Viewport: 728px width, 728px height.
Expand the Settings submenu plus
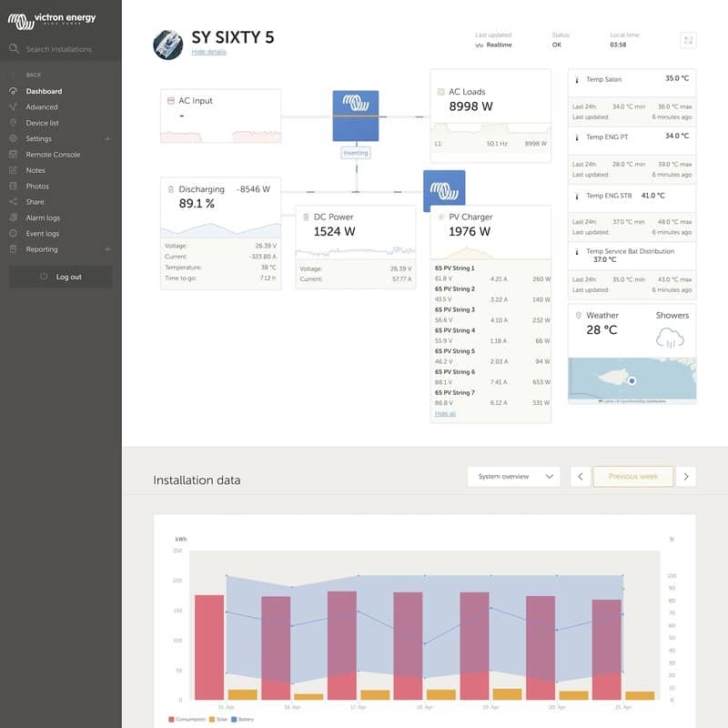(107, 139)
